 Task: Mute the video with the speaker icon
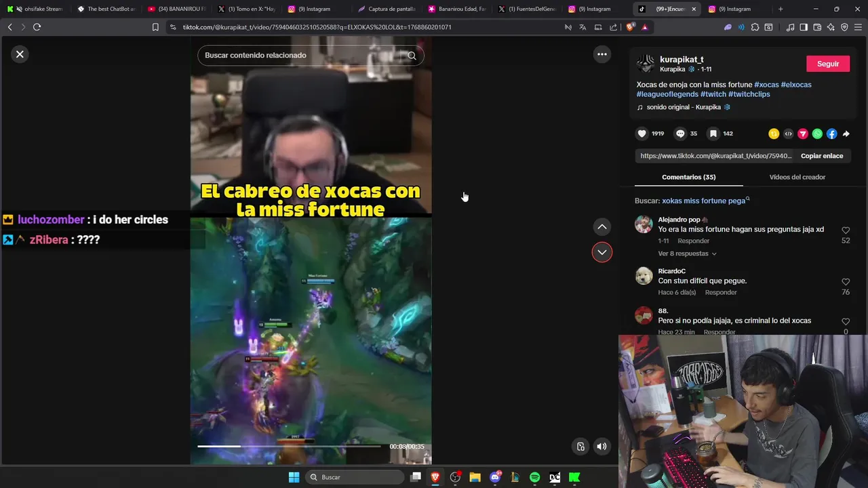(601, 446)
